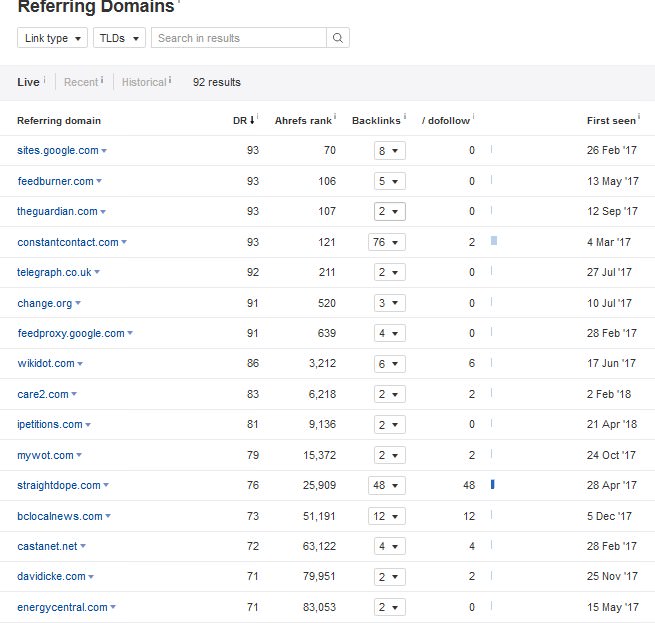Click info icon beside Historical tab
Viewport: 655px width, 623px height.
click(170, 79)
